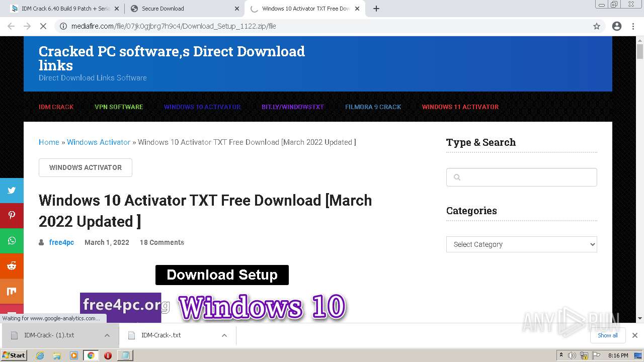The image size is (644, 362).
Task: Open Internet Explorer from the taskbar
Action: (x=40, y=355)
